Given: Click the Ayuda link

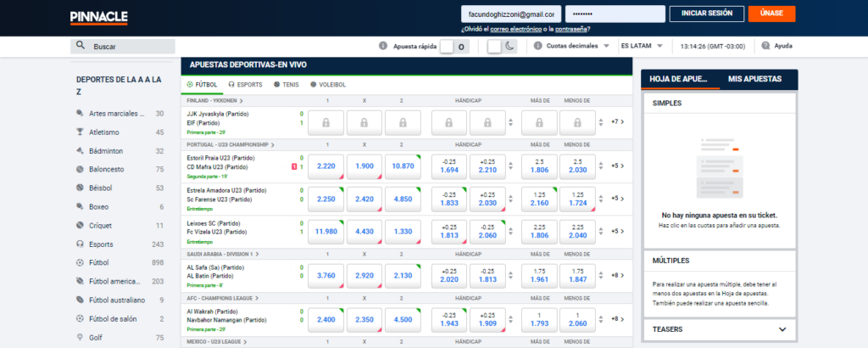Looking at the screenshot, I should 783,46.
